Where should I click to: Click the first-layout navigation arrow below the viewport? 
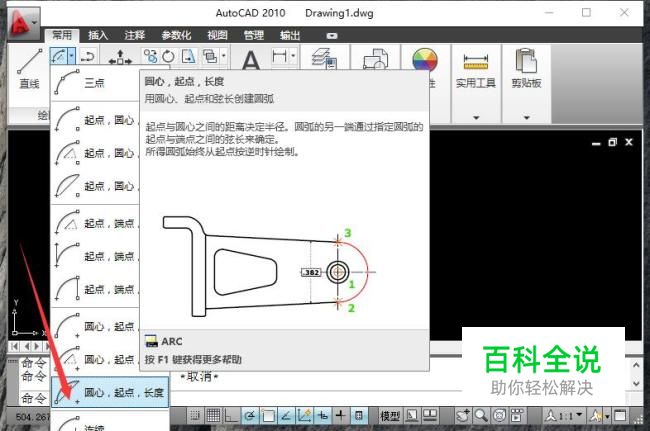[15, 346]
